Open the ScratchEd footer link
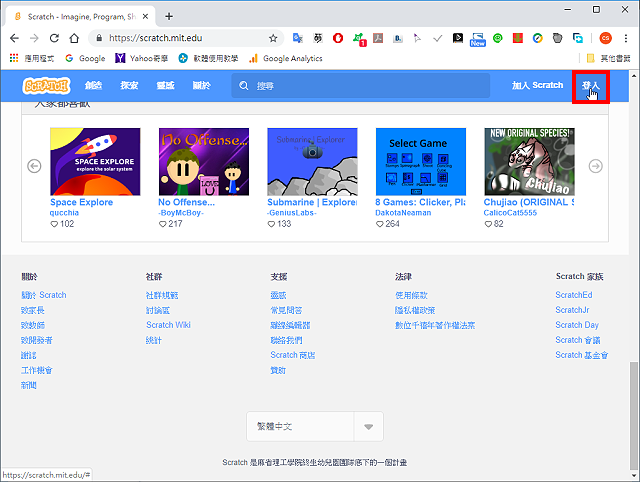 (x=574, y=295)
